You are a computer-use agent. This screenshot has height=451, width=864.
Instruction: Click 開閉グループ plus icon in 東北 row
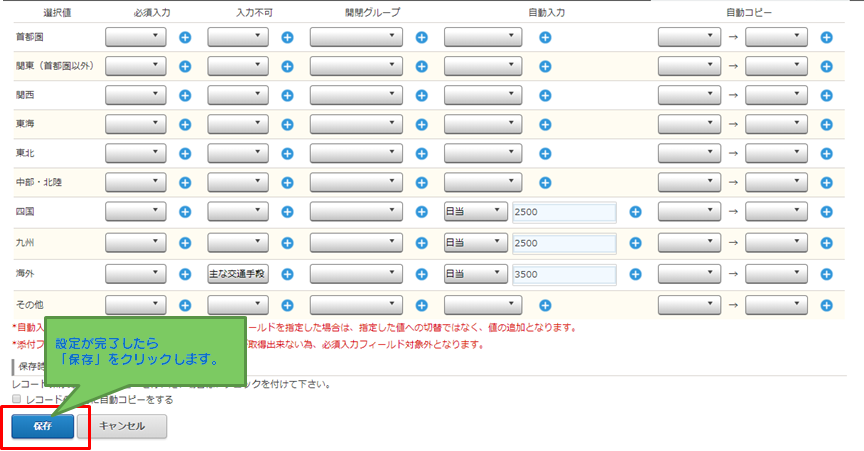422,153
